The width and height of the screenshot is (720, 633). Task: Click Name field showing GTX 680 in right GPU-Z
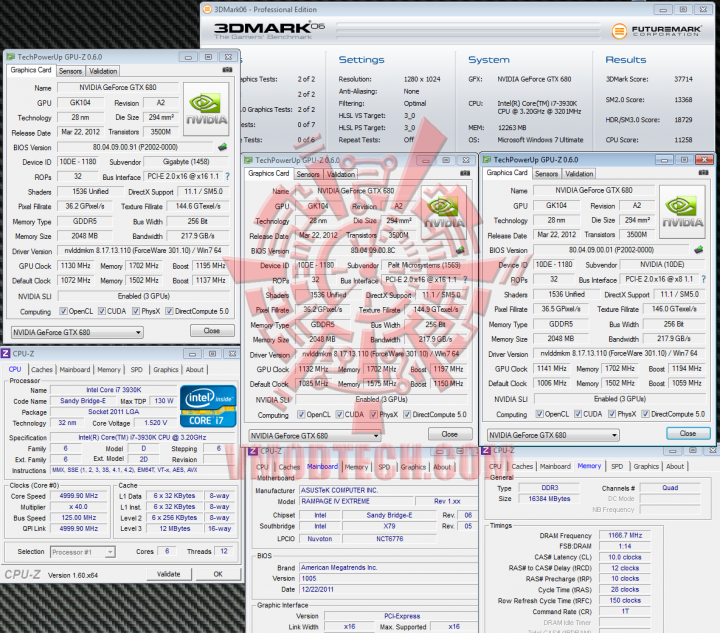coord(594,190)
